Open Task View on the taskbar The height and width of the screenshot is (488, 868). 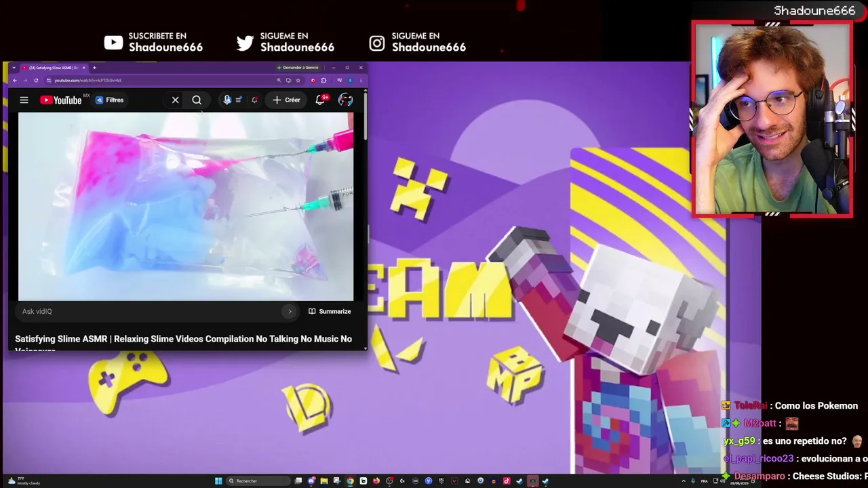298,481
